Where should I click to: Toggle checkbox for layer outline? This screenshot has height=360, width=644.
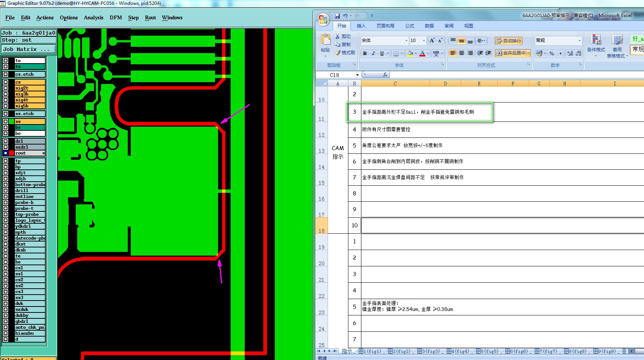6,197
